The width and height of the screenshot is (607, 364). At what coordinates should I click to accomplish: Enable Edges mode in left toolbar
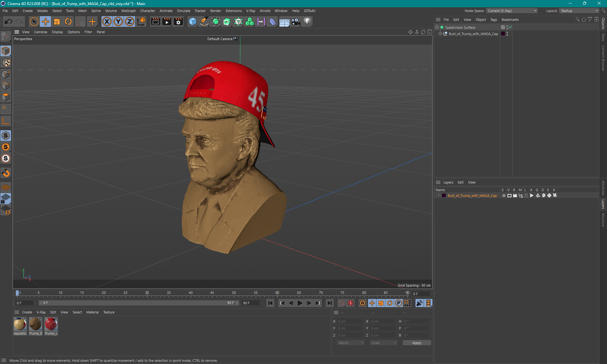(x=6, y=86)
